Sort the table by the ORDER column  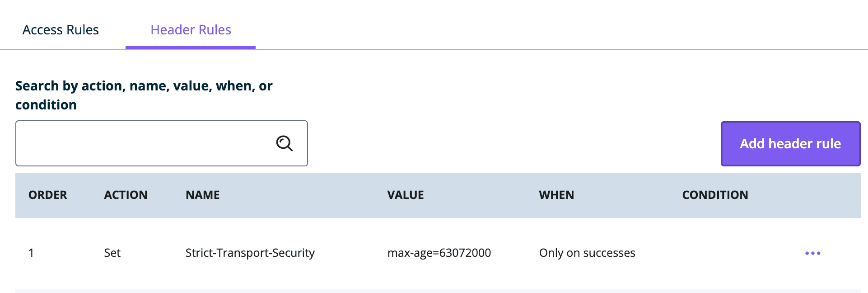point(47,195)
